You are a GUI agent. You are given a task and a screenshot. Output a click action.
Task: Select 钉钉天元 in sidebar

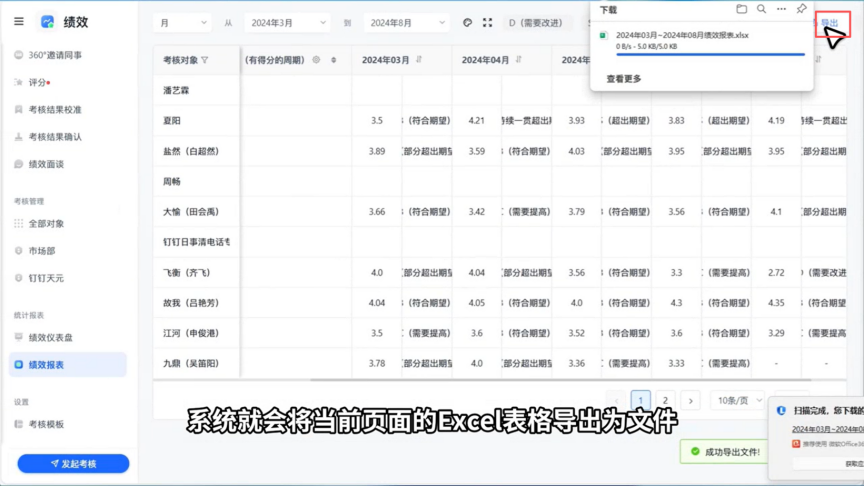click(46, 278)
